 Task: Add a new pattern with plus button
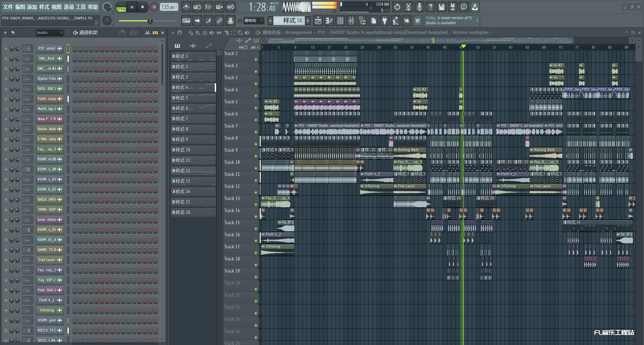click(308, 21)
